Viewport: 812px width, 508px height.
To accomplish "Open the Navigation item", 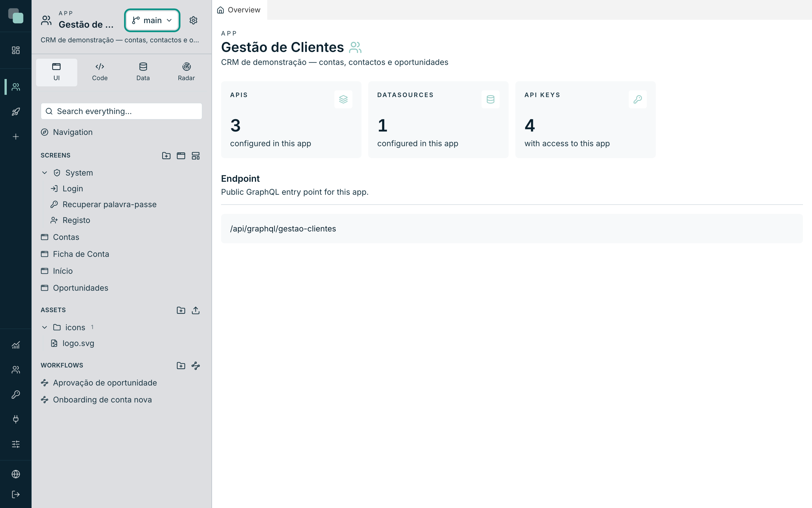I will click(122, 132).
